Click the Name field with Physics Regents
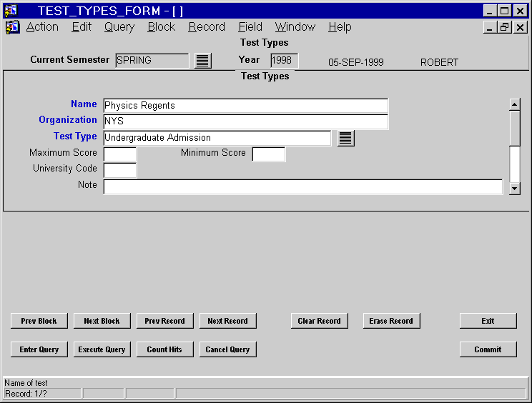 pyautogui.click(x=246, y=106)
